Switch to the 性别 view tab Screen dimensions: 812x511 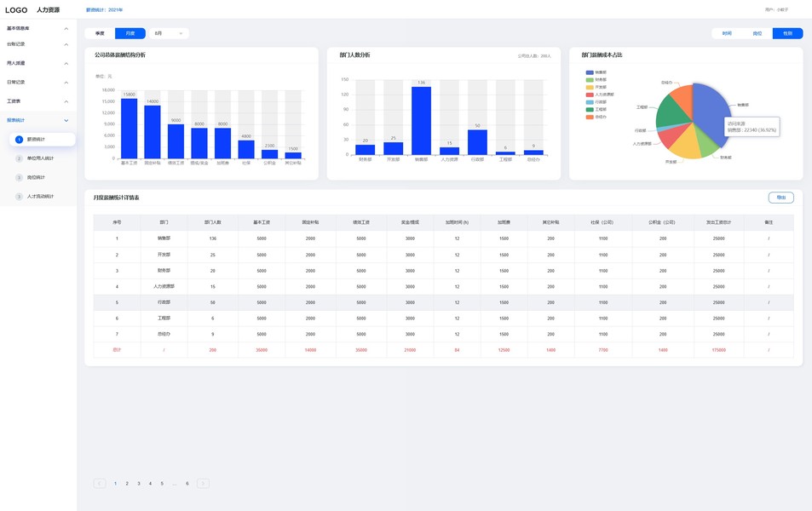pyautogui.click(x=787, y=33)
